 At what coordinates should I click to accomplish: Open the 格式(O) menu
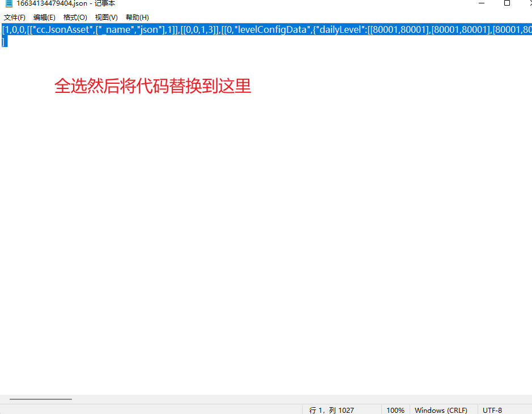(75, 18)
